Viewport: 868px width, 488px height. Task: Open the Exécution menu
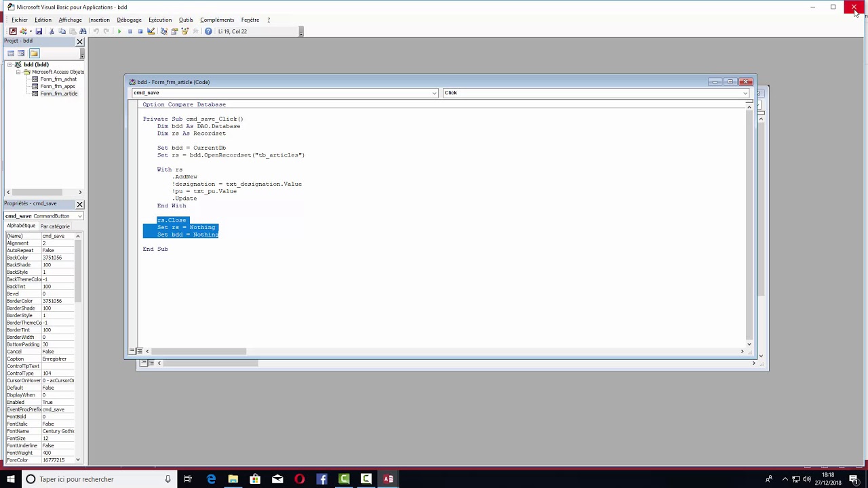[x=160, y=20]
